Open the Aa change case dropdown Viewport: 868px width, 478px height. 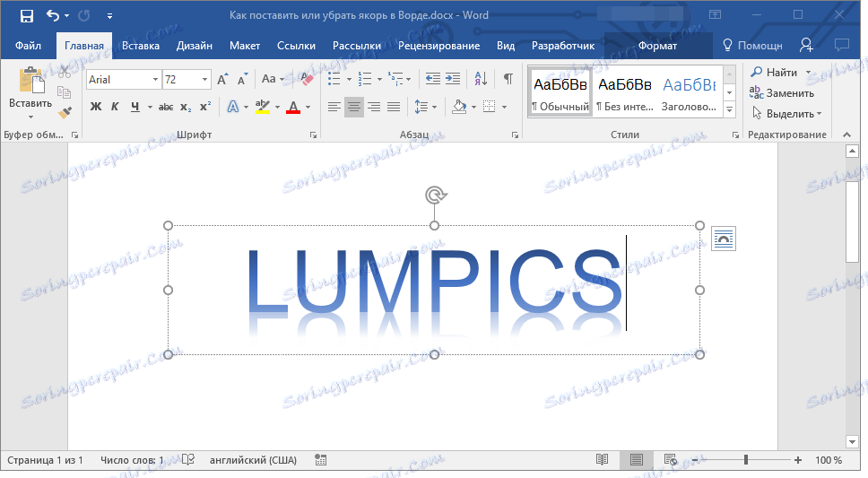pos(273,79)
